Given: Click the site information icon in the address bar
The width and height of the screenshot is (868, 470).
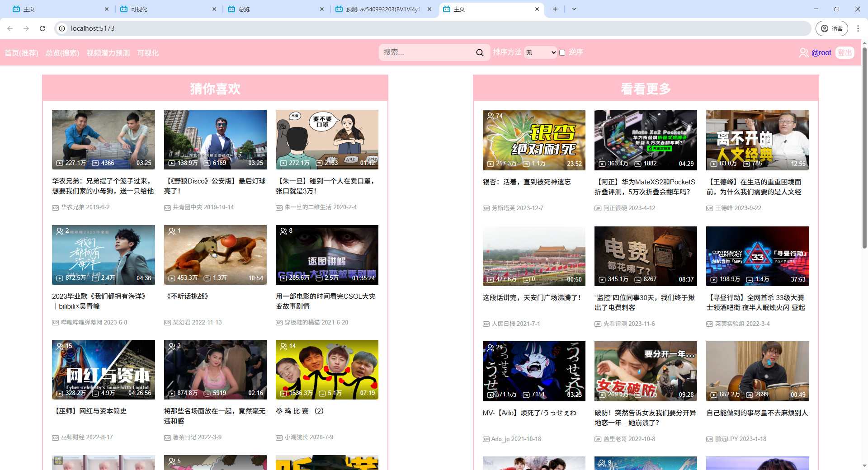Looking at the screenshot, I should (62, 28).
